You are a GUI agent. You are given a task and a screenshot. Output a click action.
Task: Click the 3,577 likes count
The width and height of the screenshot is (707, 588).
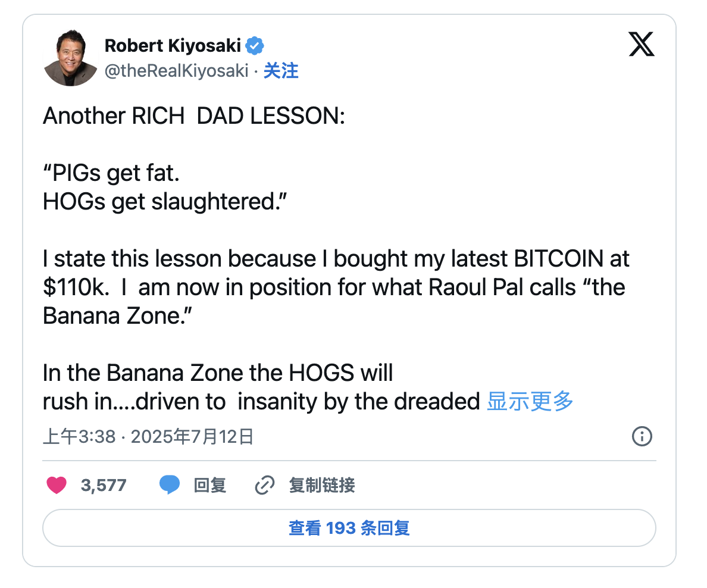click(x=104, y=485)
